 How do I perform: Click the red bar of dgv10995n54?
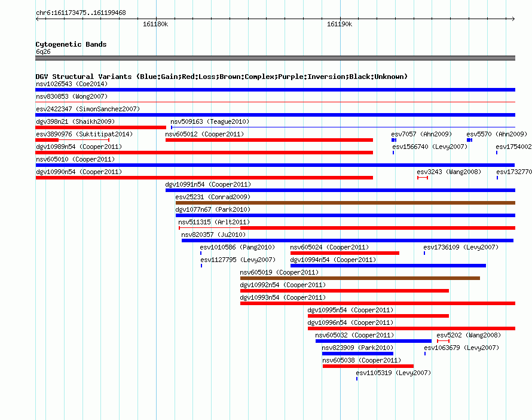point(378,316)
